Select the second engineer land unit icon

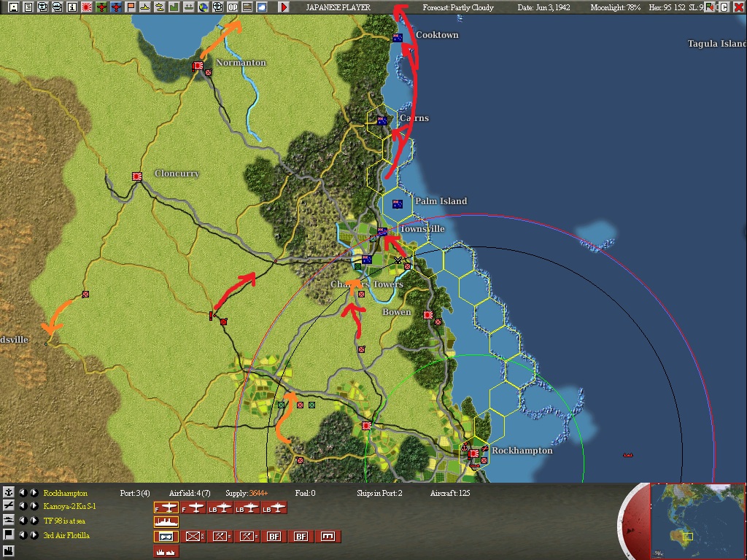(247, 537)
